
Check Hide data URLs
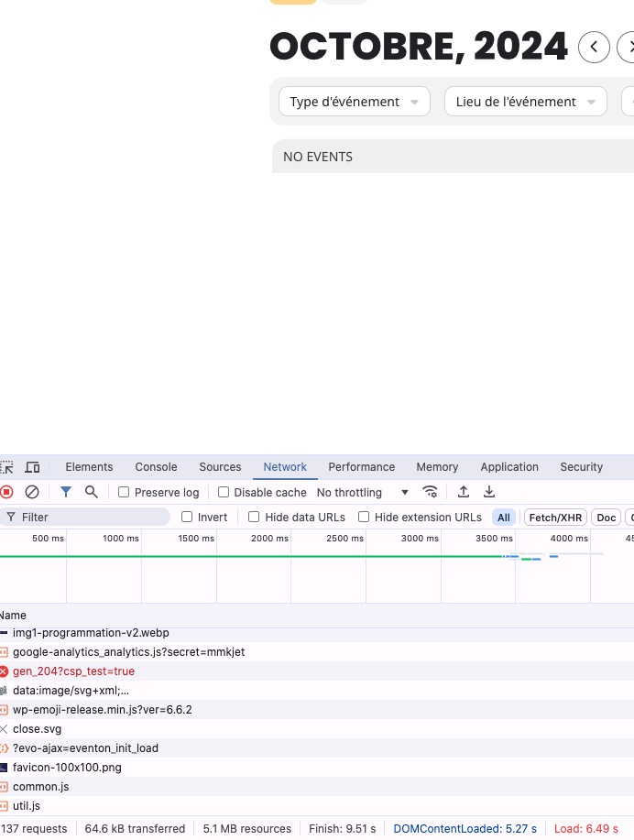pos(254,517)
